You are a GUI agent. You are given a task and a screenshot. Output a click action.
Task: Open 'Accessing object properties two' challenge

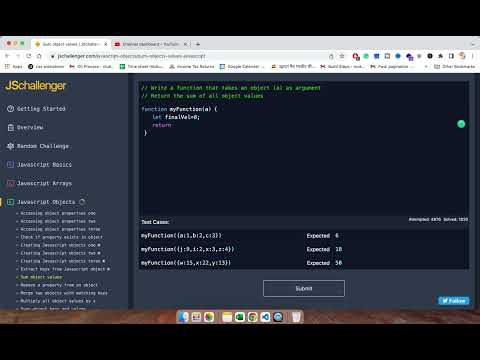[x=58, y=221]
